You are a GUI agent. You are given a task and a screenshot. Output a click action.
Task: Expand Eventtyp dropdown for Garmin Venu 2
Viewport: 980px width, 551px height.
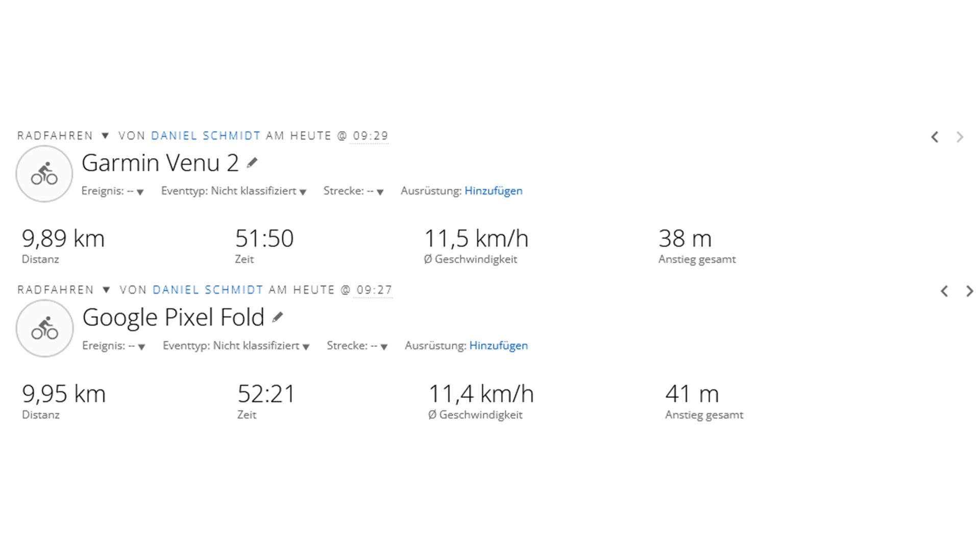pyautogui.click(x=303, y=192)
